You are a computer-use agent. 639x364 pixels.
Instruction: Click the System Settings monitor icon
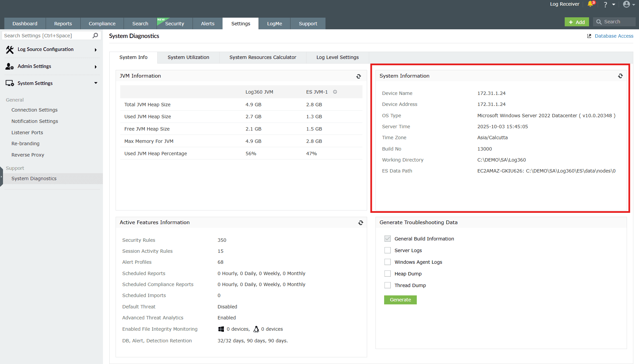10,83
